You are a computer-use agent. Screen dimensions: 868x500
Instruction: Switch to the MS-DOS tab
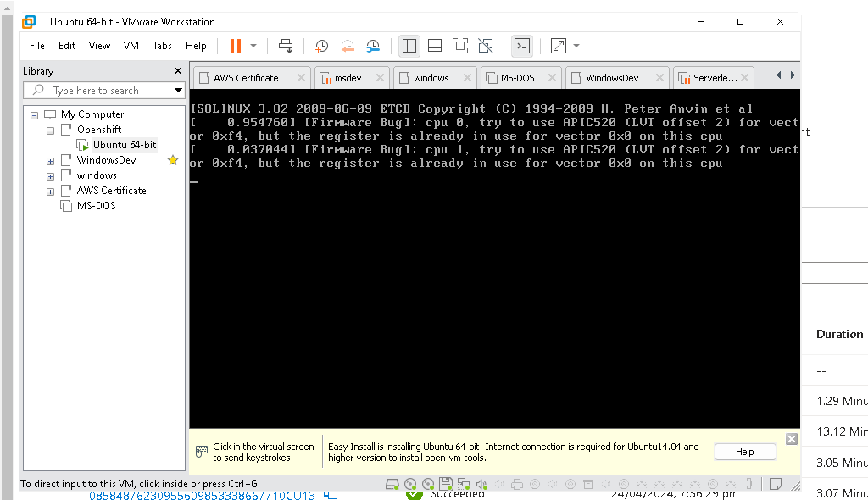click(x=518, y=78)
